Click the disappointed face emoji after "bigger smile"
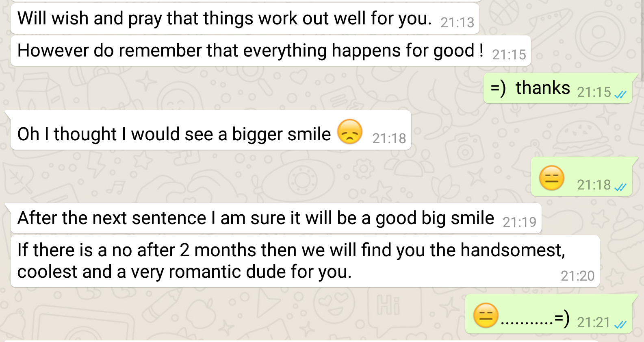 [x=349, y=132]
